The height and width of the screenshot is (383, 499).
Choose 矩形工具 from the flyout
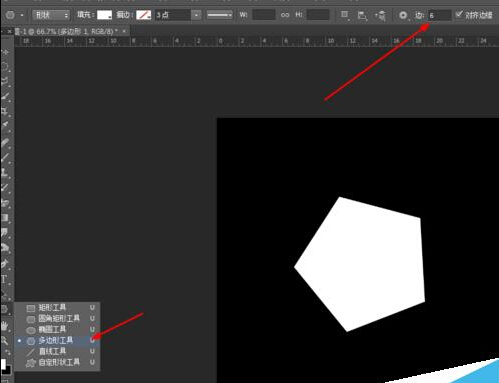[x=57, y=307]
